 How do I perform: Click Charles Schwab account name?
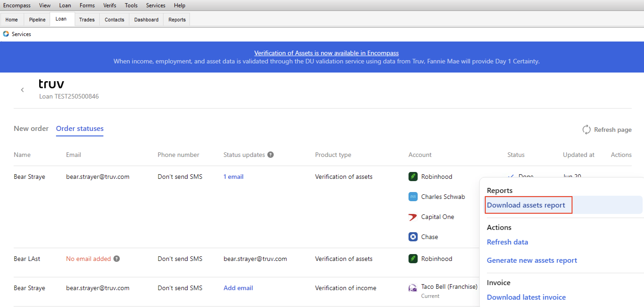click(x=443, y=197)
